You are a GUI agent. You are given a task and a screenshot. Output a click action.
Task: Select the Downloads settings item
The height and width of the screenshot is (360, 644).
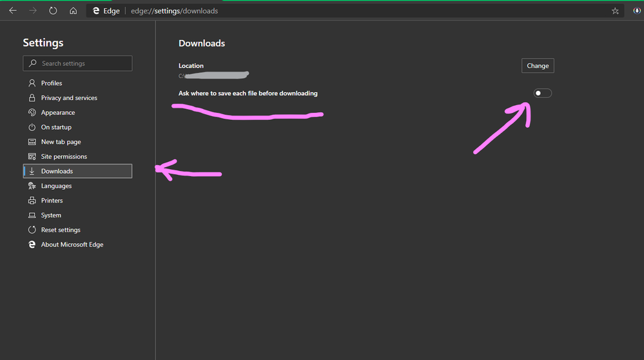(77, 171)
